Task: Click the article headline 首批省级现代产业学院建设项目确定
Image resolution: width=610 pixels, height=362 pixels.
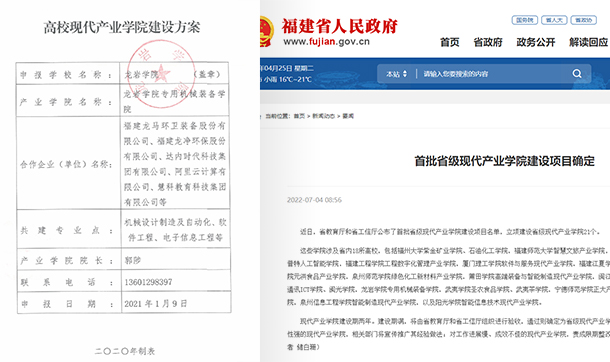Action: (505, 161)
